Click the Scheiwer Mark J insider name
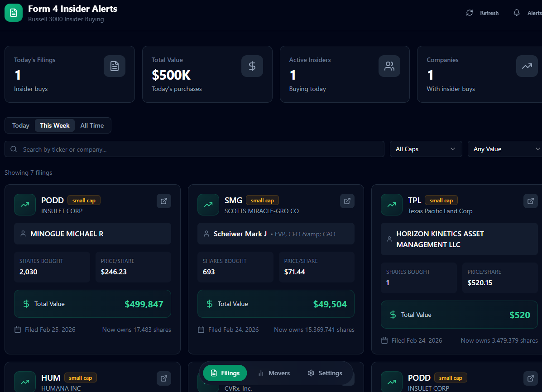The width and height of the screenshot is (542, 392). point(240,234)
